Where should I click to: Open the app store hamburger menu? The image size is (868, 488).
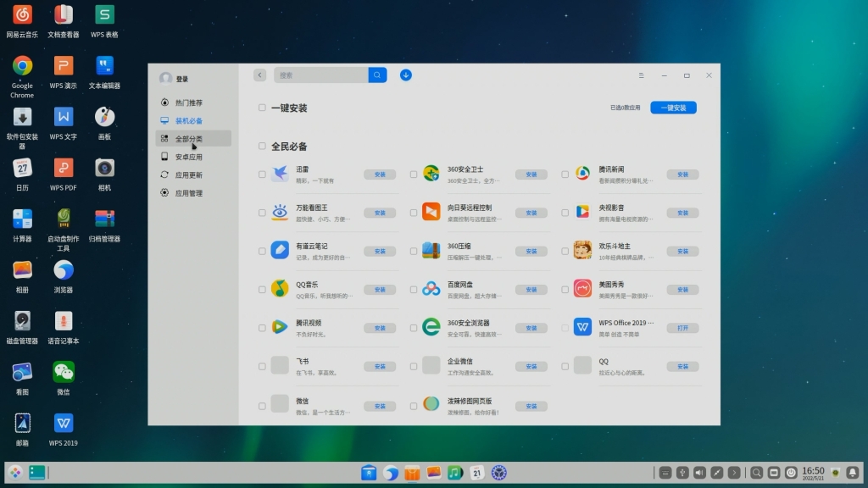[641, 75]
